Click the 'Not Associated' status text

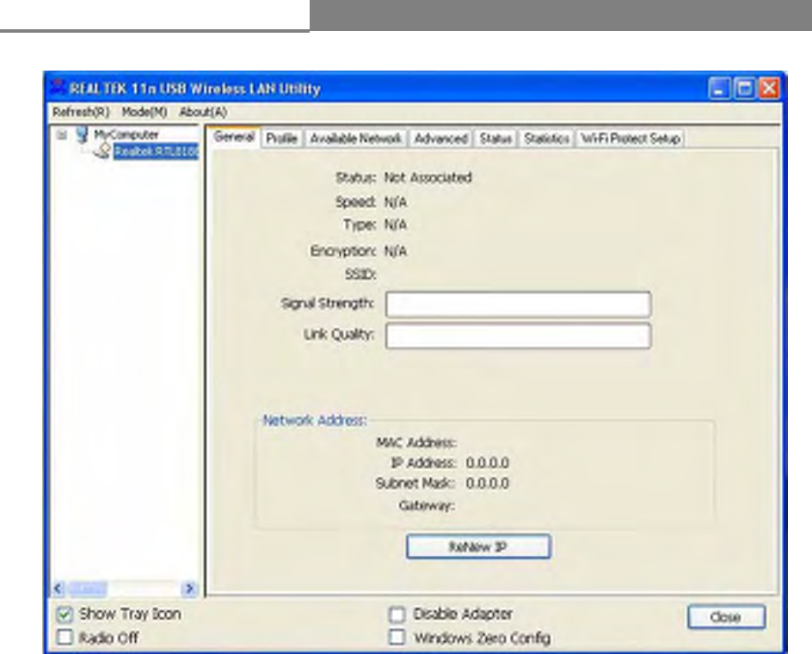[428, 178]
